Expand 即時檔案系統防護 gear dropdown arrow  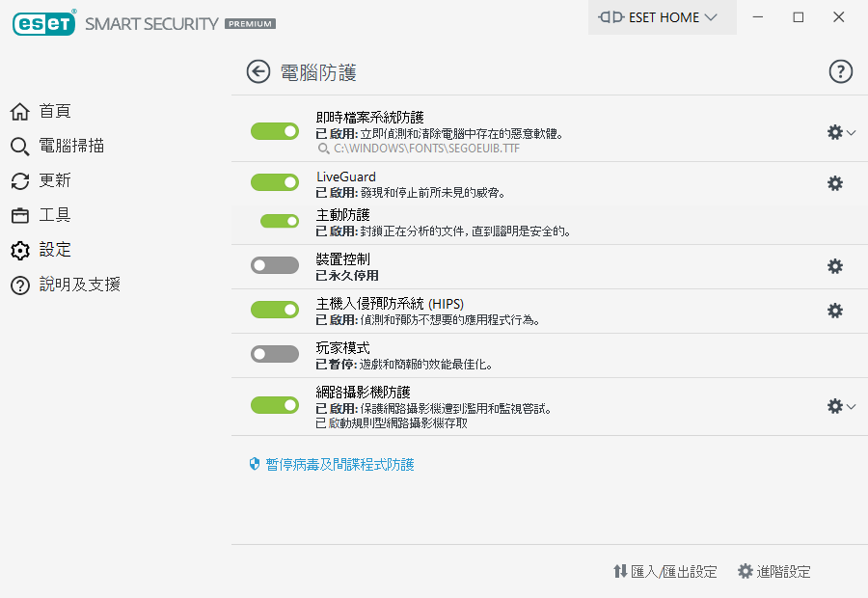851,133
